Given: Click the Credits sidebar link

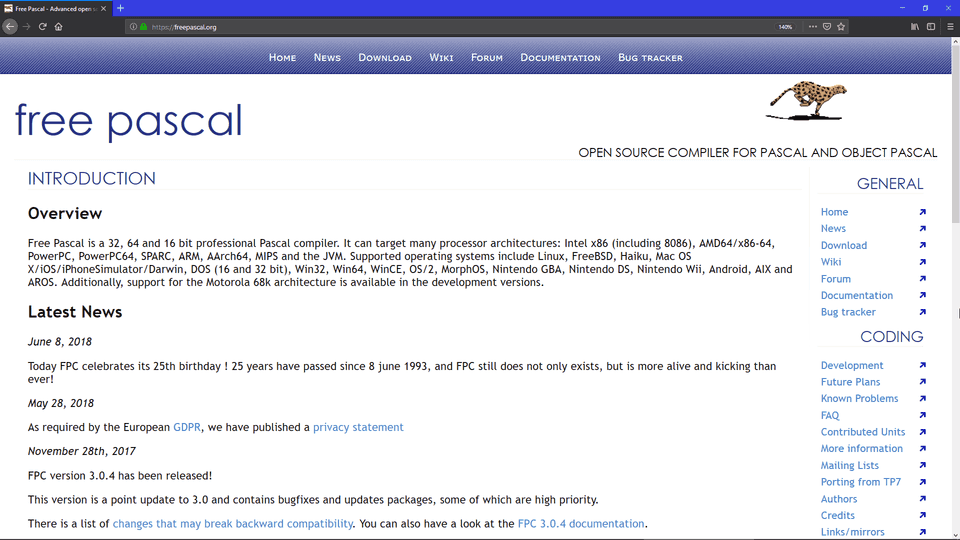Looking at the screenshot, I should [838, 516].
